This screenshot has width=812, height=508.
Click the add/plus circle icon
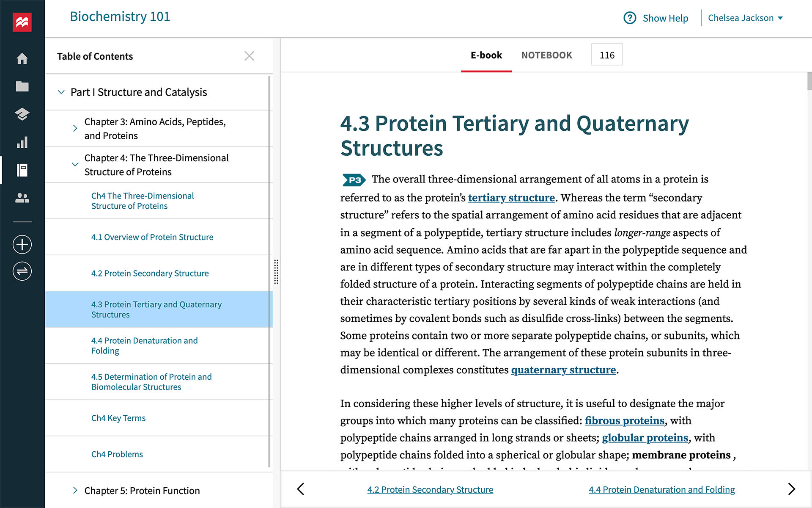click(22, 243)
